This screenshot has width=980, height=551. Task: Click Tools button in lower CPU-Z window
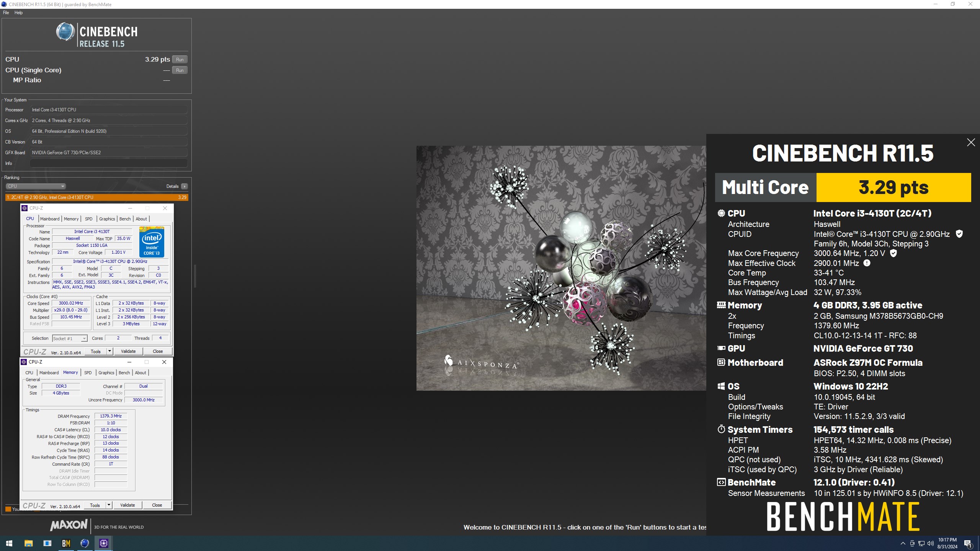[95, 505]
